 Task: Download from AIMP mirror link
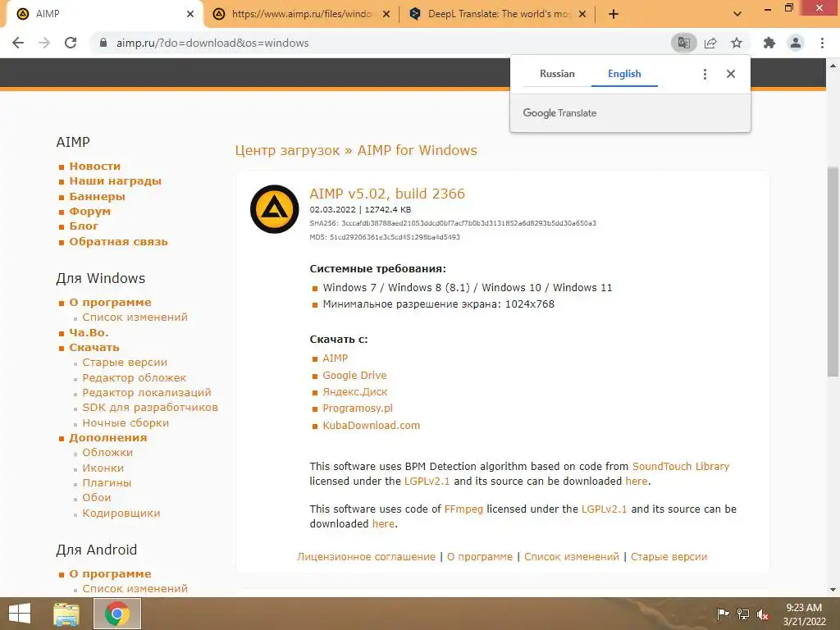335,358
